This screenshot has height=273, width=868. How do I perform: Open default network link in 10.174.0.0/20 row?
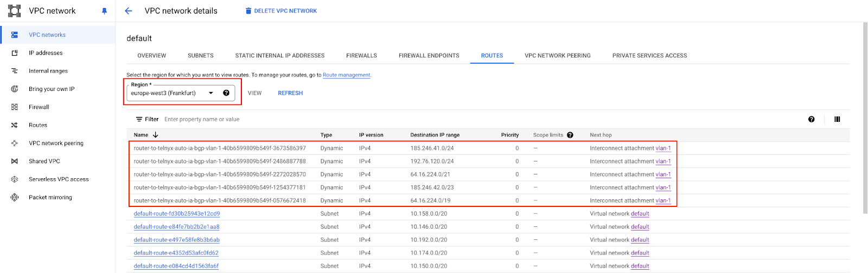(640, 253)
